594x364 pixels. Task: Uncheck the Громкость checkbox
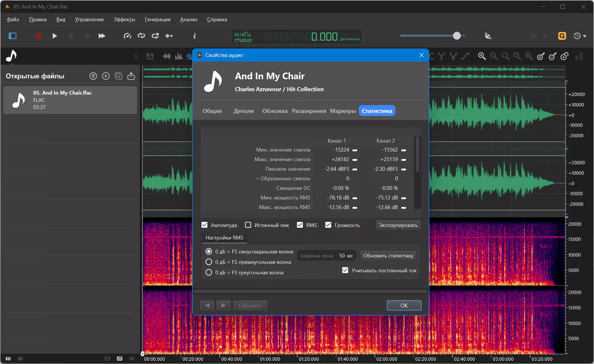click(x=328, y=225)
